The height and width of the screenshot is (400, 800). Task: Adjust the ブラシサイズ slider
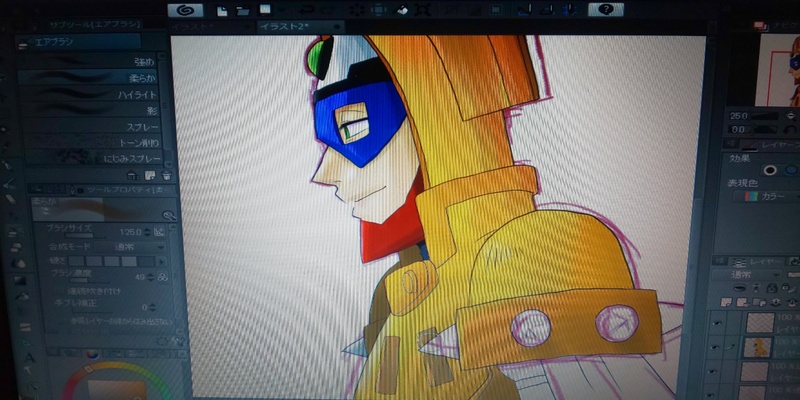[x=88, y=236]
